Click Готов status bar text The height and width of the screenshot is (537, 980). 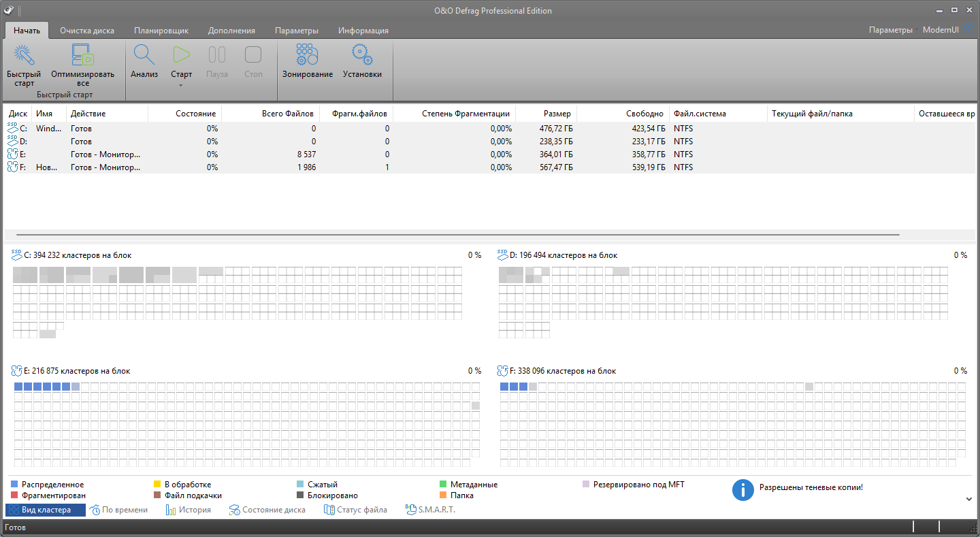pos(15,527)
